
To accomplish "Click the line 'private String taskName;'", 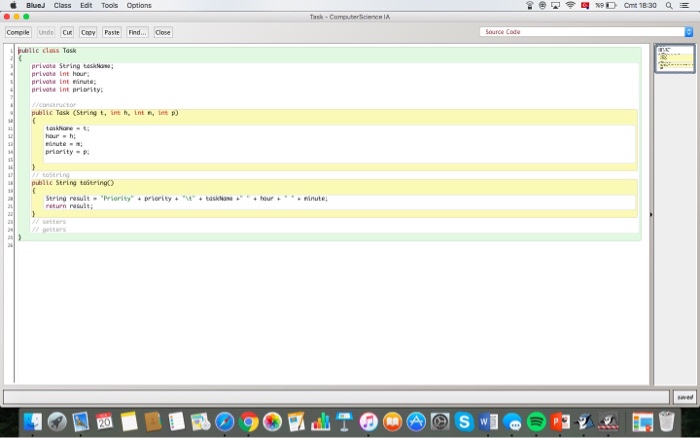I will (72, 66).
